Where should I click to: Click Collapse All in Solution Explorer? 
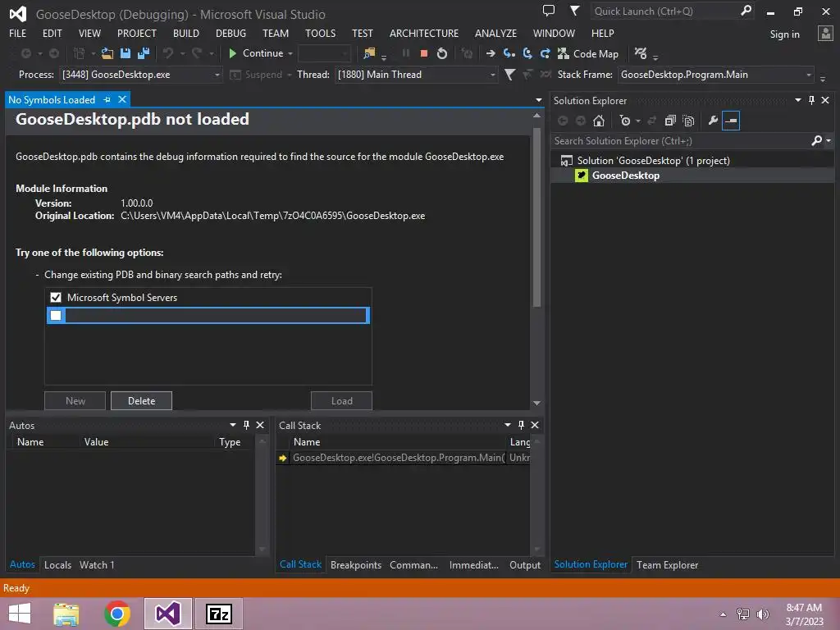pos(670,121)
